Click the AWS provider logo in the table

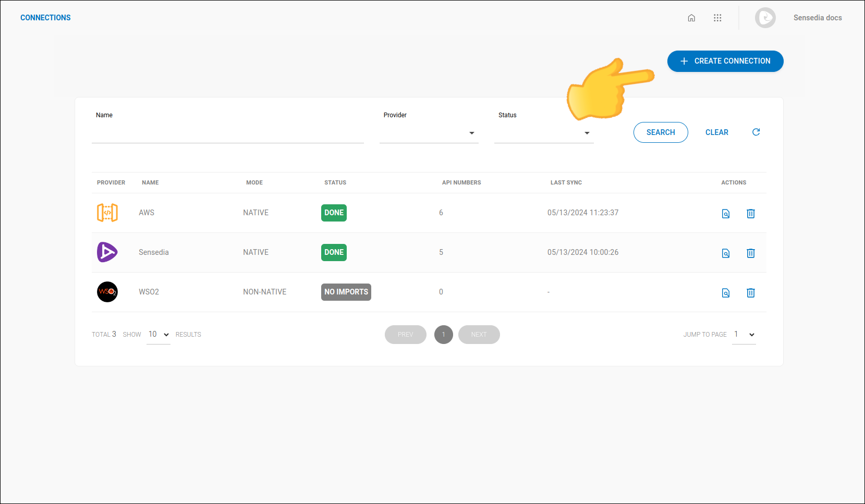(x=107, y=213)
